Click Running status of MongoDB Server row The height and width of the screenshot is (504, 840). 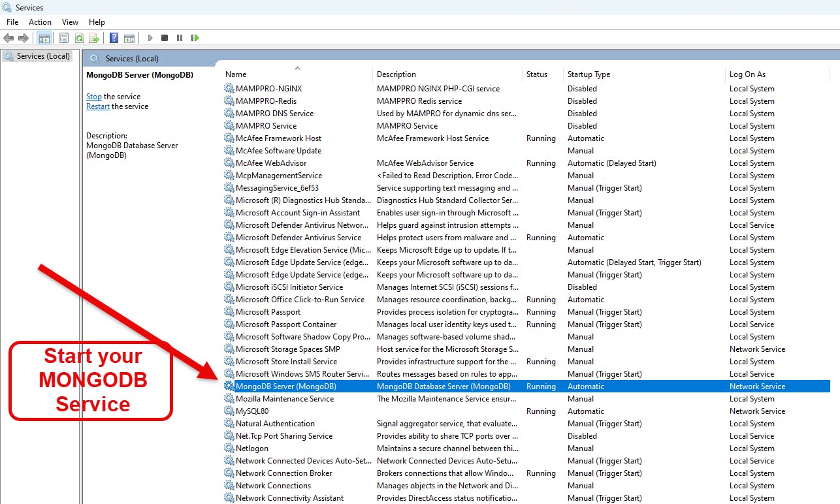coord(541,386)
